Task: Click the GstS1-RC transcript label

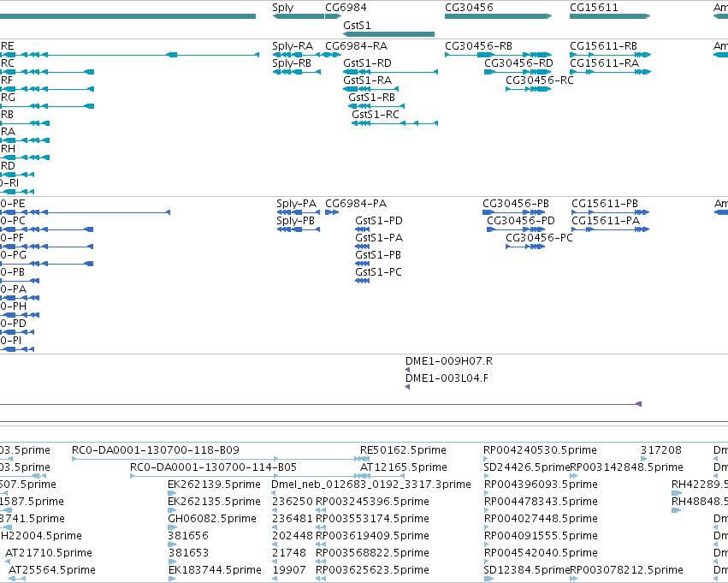Action: point(376,114)
